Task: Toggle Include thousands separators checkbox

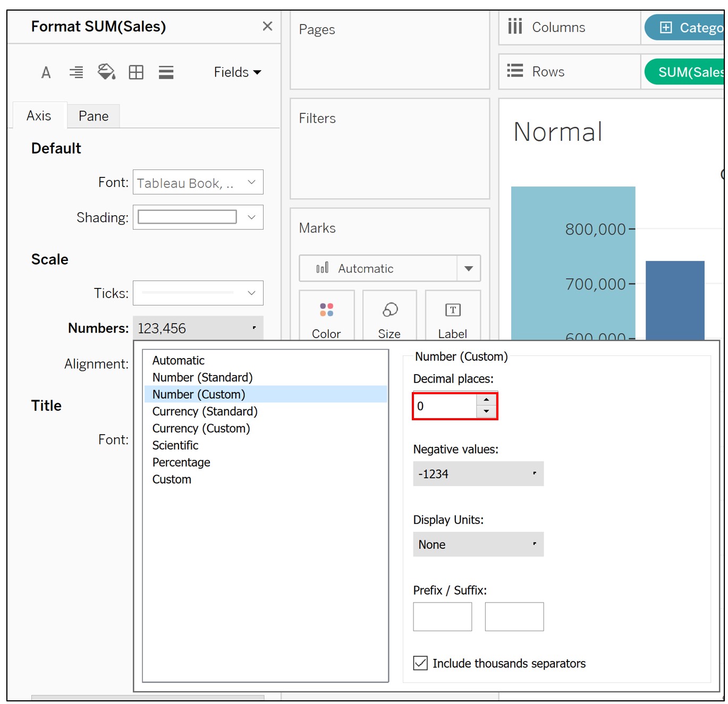Action: click(420, 663)
